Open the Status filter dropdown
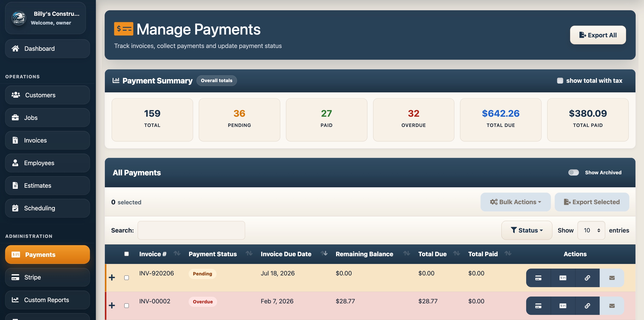 pyautogui.click(x=527, y=230)
